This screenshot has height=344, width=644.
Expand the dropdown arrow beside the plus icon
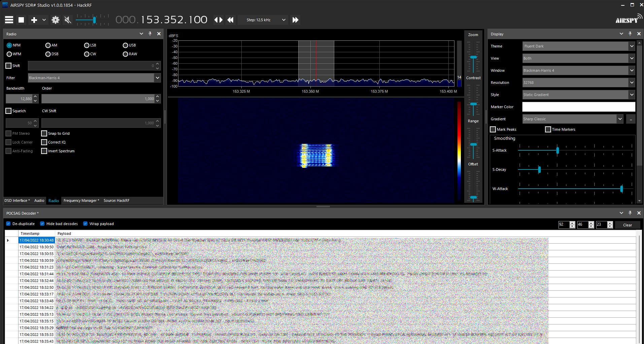[x=44, y=20]
